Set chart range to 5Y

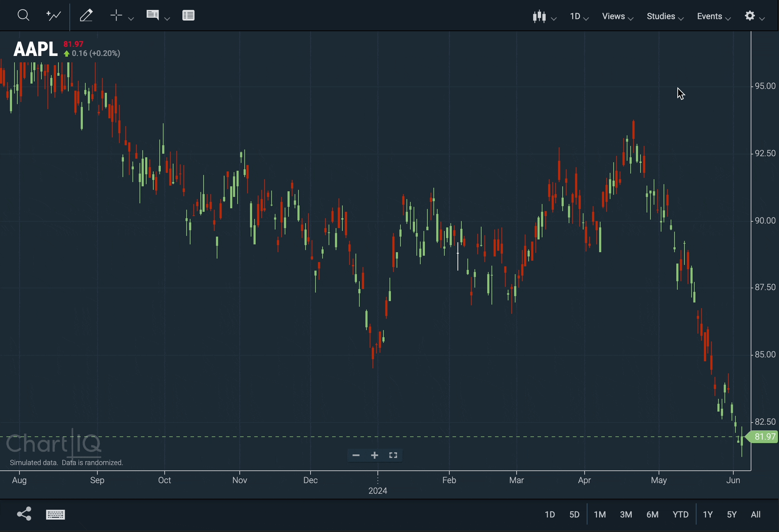(732, 514)
